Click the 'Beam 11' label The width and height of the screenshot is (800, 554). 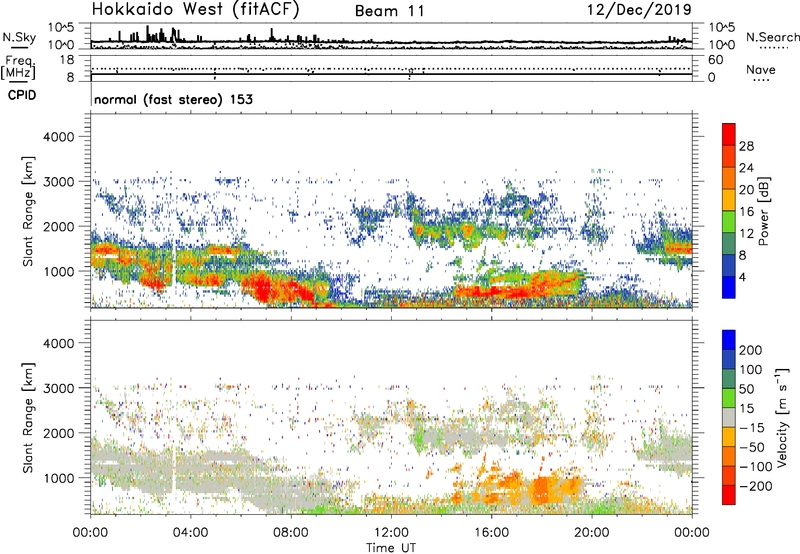coord(389,11)
